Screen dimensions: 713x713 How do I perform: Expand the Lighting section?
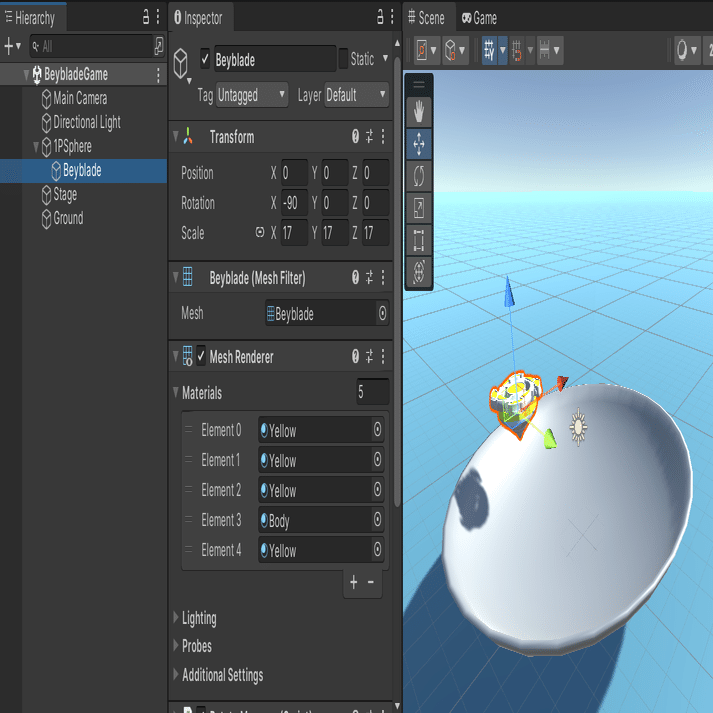click(176, 617)
